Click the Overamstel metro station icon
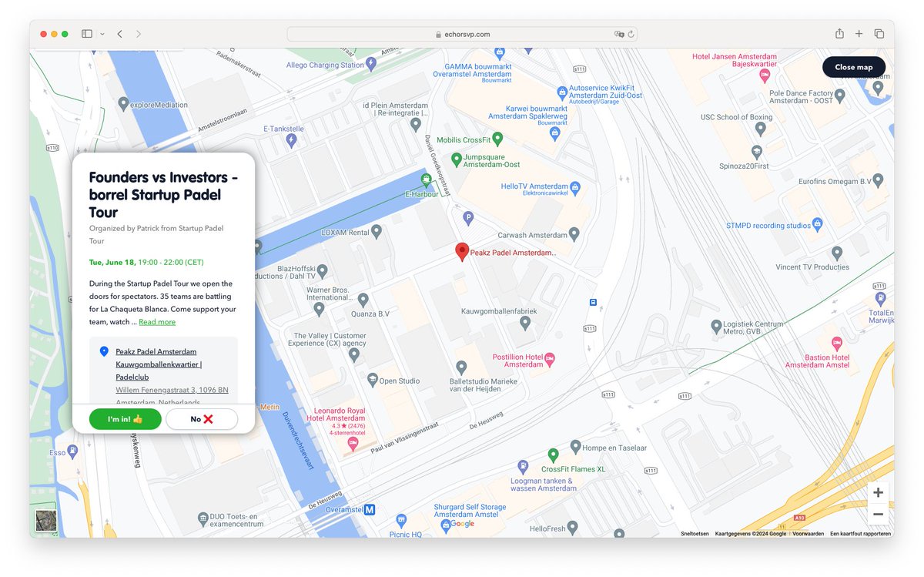The height and width of the screenshot is (577, 924). [370, 509]
